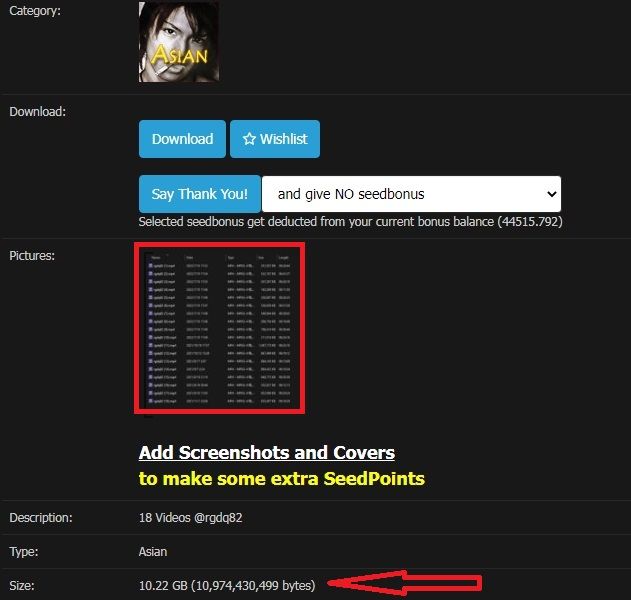This screenshot has width=631, height=600.
Task: Open the file list screenshot thumbnail
Action: (219, 326)
